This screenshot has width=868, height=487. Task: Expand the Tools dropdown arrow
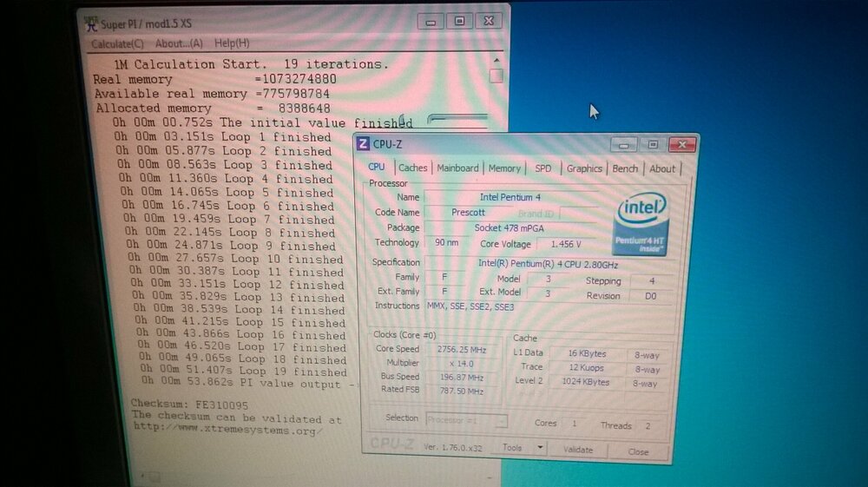pyautogui.click(x=539, y=448)
